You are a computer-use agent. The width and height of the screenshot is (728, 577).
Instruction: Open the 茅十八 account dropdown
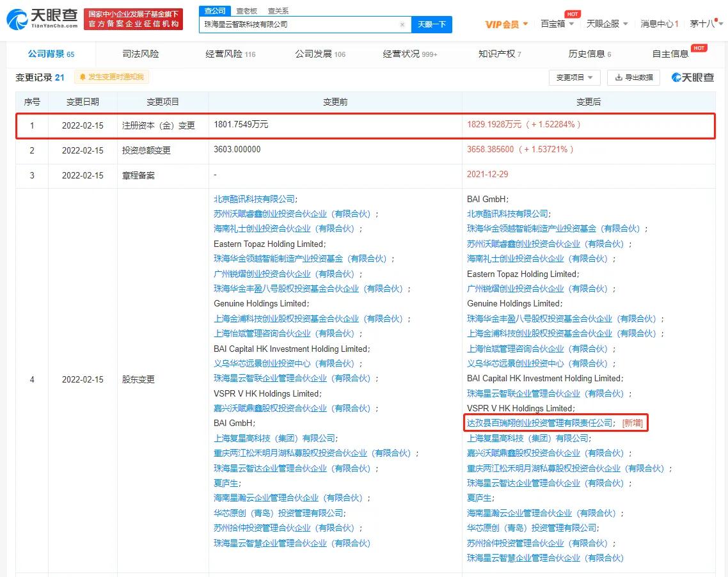pyautogui.click(x=702, y=23)
